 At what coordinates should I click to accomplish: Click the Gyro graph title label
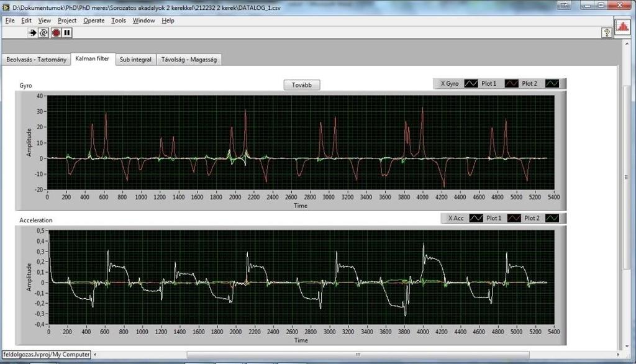click(x=25, y=86)
